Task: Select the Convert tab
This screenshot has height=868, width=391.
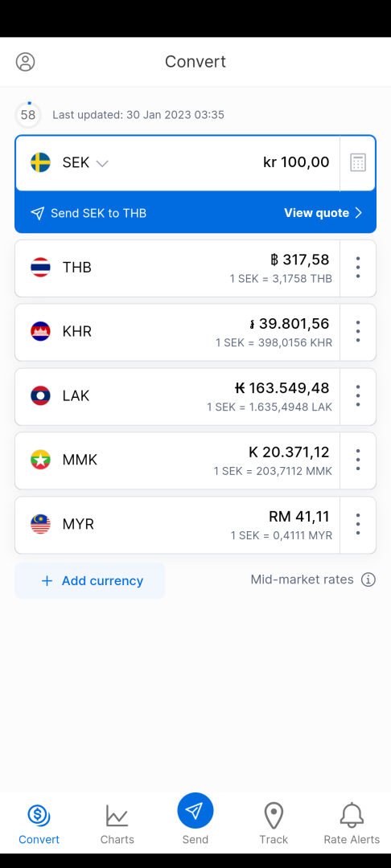Action: pyautogui.click(x=39, y=825)
